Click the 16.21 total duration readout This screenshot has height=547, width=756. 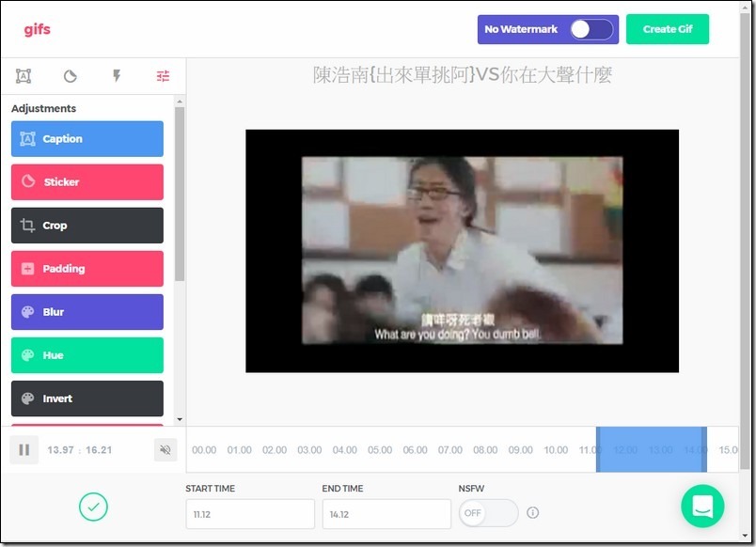(x=99, y=450)
